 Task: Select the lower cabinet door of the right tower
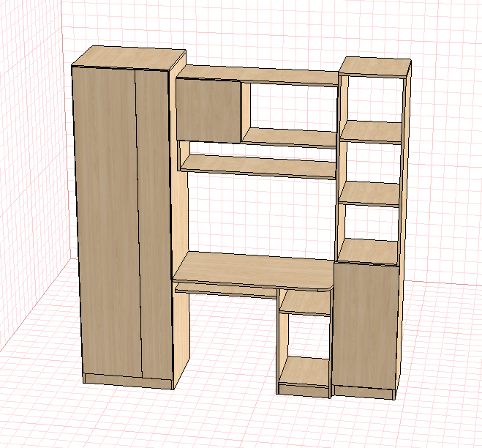(365, 326)
